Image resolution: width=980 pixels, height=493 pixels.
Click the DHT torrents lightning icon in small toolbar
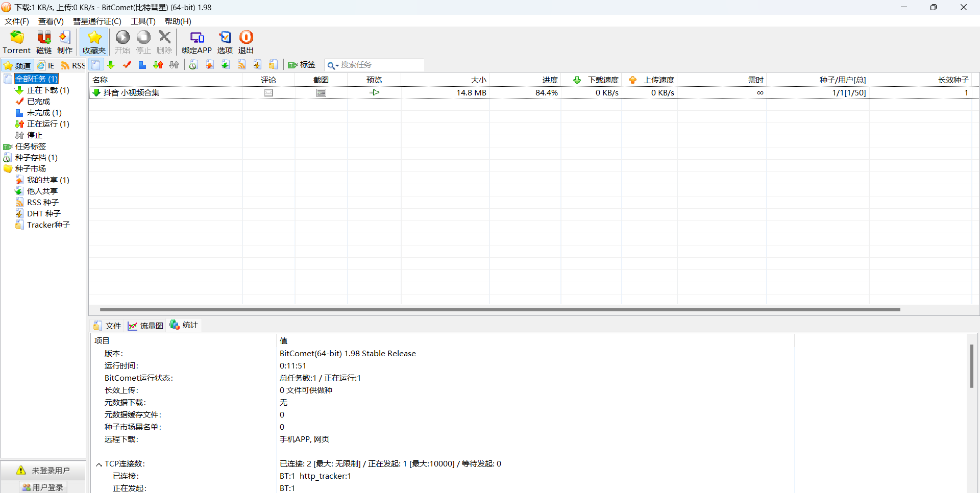click(257, 65)
